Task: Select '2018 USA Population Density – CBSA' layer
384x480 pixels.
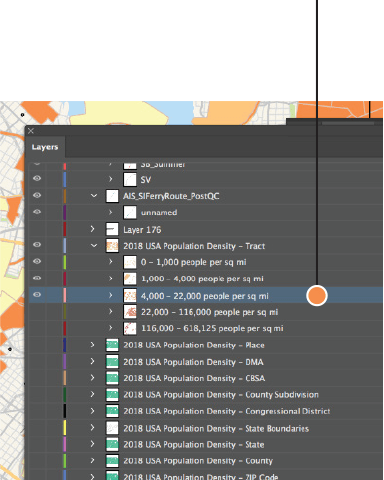Action: point(194,378)
